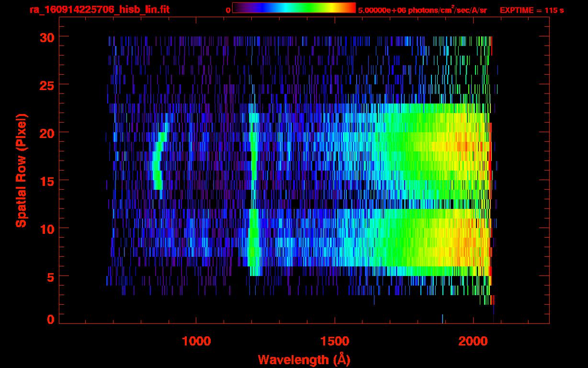Click the y-axis tick label 30
Image resolution: width=588 pixels, height=368 pixels.
(46, 37)
